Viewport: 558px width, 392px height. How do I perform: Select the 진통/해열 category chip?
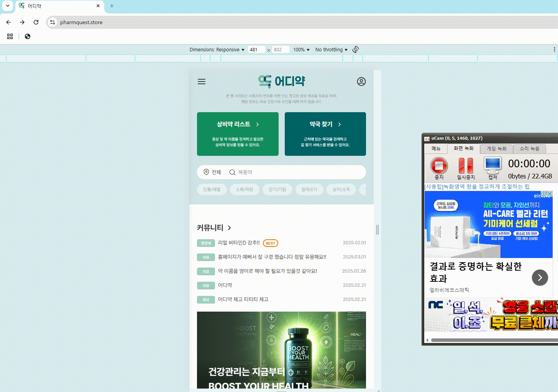(x=212, y=189)
